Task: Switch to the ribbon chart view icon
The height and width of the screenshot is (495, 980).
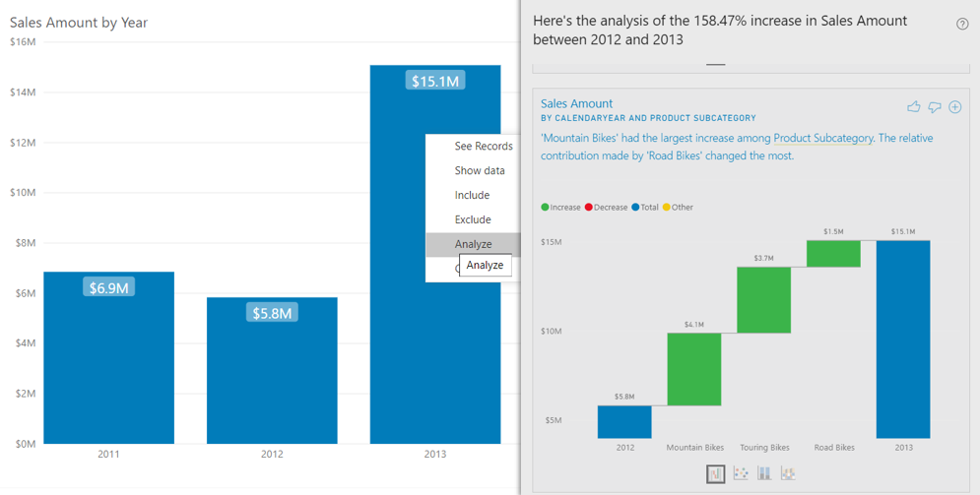Action: (788, 473)
